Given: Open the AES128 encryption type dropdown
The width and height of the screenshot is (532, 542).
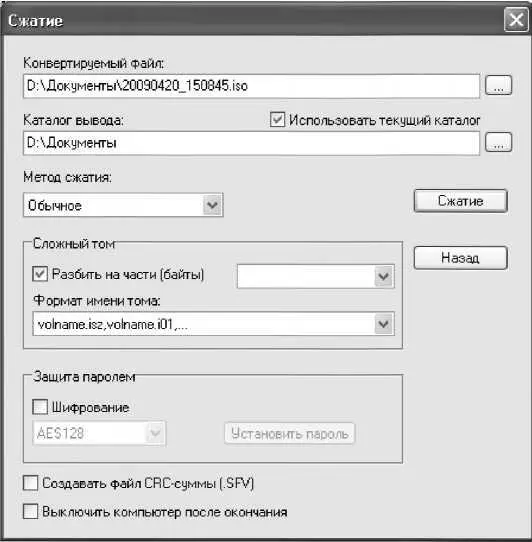Looking at the screenshot, I should tap(155, 433).
